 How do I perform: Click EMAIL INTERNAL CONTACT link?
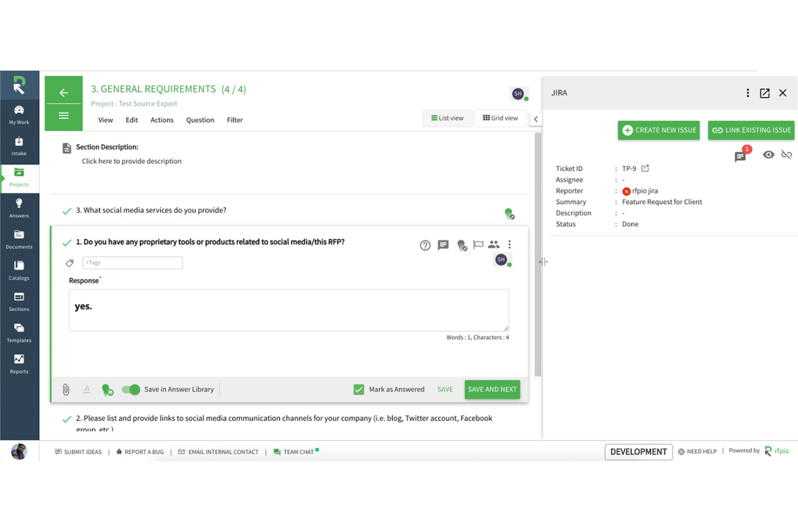[218, 452]
